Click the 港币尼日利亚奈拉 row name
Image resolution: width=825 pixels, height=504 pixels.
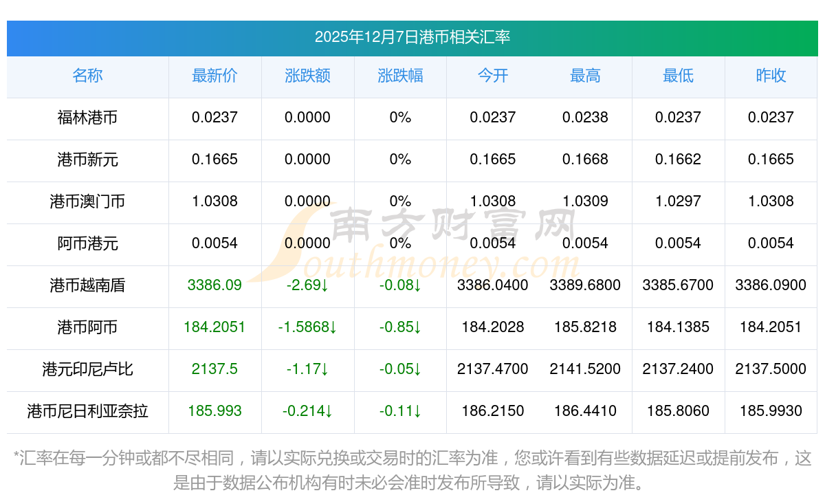87,411
